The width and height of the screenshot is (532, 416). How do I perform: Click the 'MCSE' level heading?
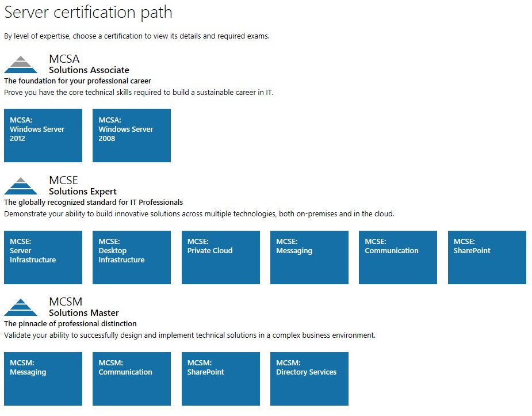click(x=63, y=180)
